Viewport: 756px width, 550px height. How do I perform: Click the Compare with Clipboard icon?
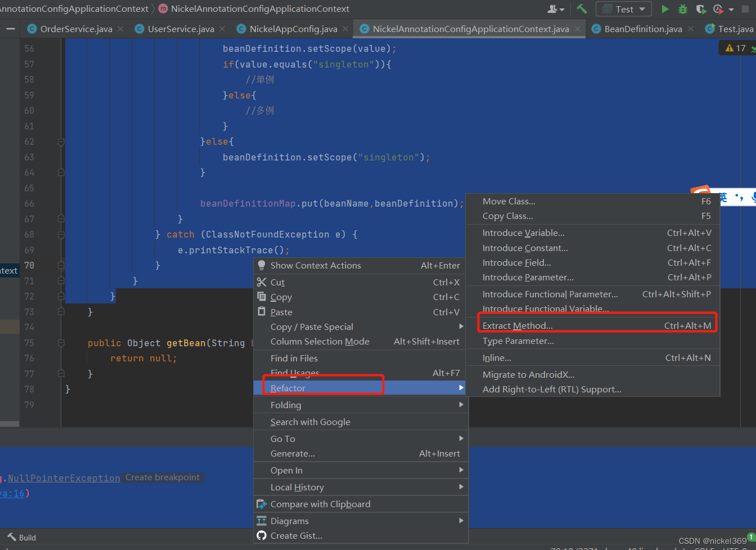[x=262, y=504]
